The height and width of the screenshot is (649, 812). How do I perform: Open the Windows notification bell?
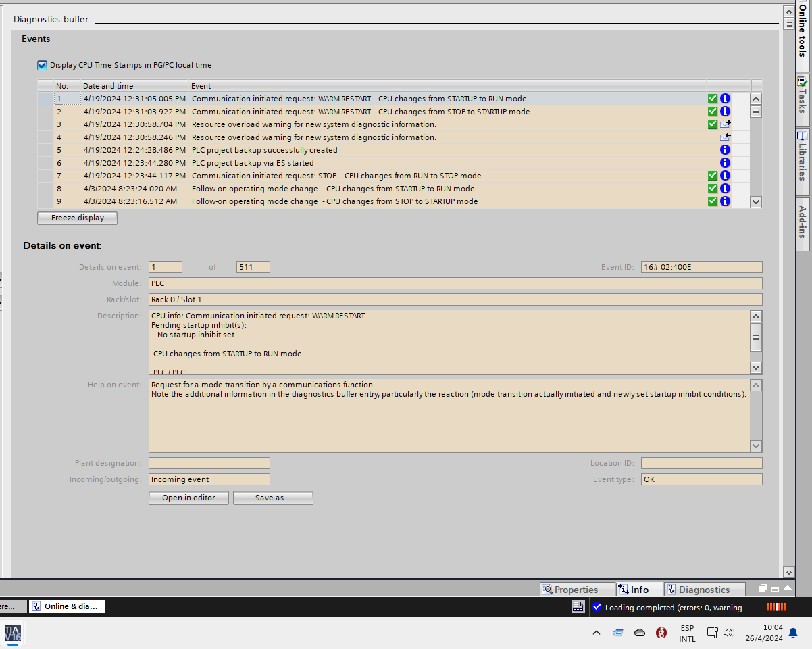pos(793,633)
